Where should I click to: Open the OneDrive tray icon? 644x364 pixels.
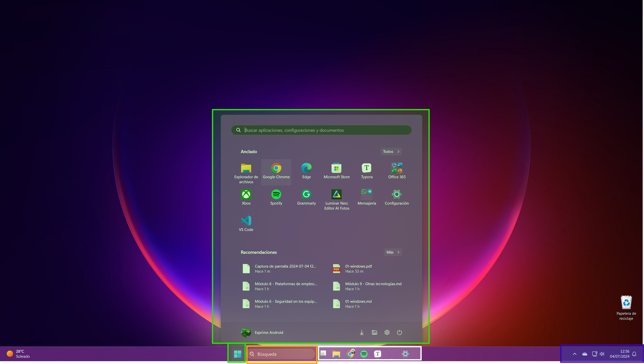(x=584, y=354)
